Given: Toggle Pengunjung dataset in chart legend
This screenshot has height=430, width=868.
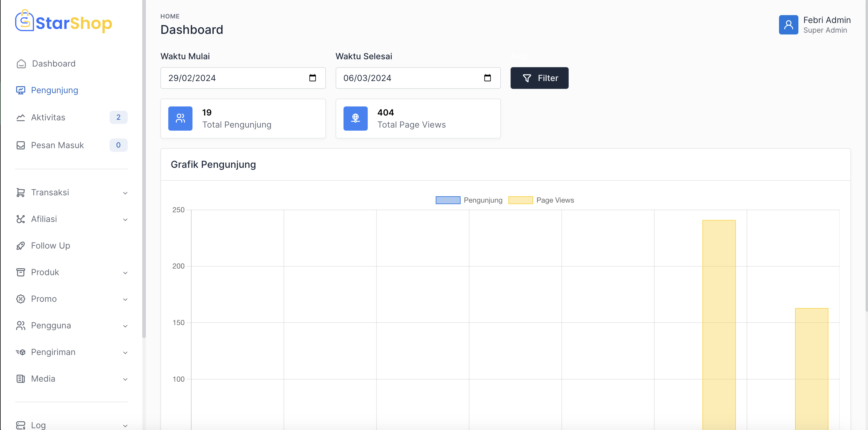Looking at the screenshot, I should [448, 200].
